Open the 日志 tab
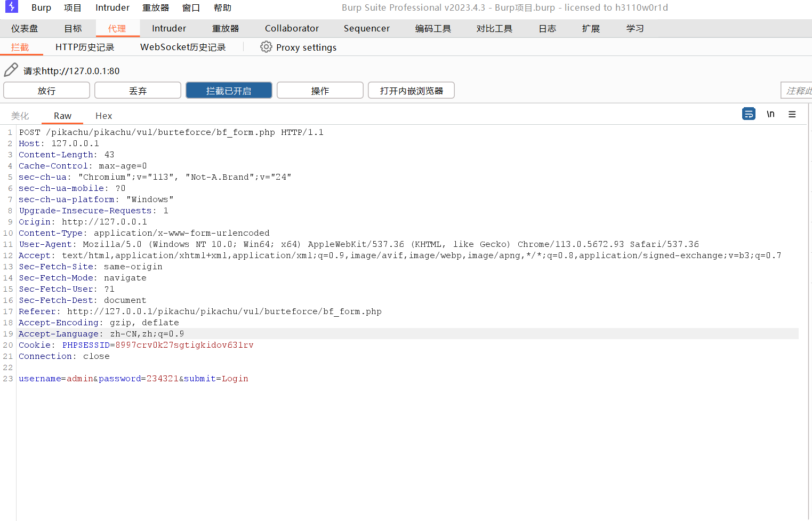 548,28
